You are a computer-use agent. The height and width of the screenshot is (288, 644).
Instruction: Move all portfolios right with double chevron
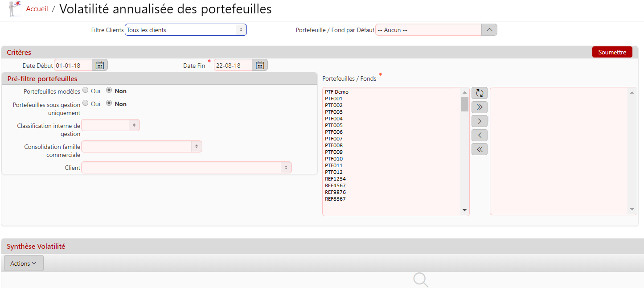tap(480, 107)
